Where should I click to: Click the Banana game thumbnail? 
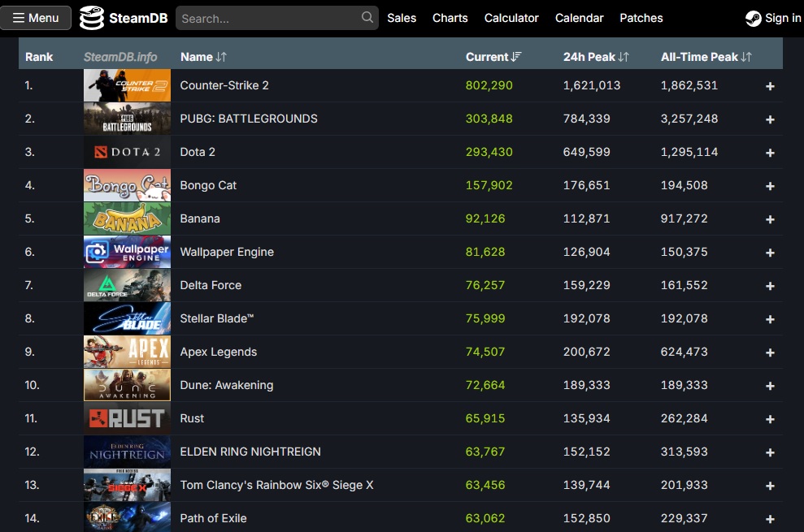pyautogui.click(x=127, y=218)
